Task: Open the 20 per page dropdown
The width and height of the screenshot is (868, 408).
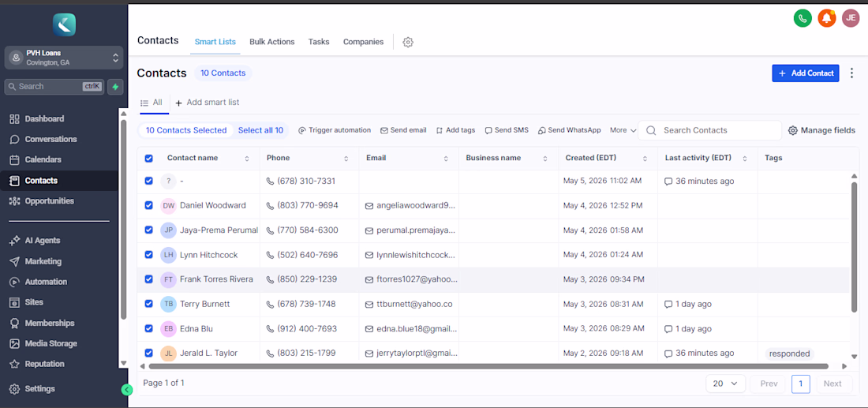Action: [726, 384]
